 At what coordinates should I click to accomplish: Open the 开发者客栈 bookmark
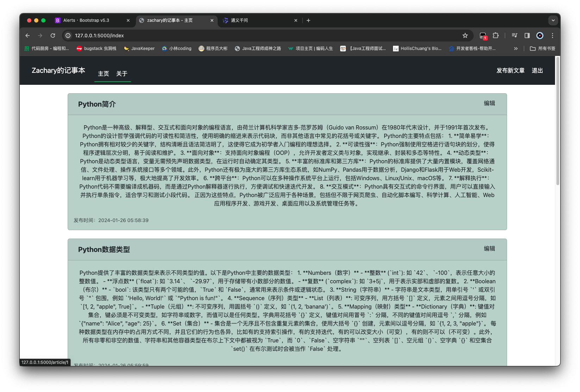(x=472, y=49)
